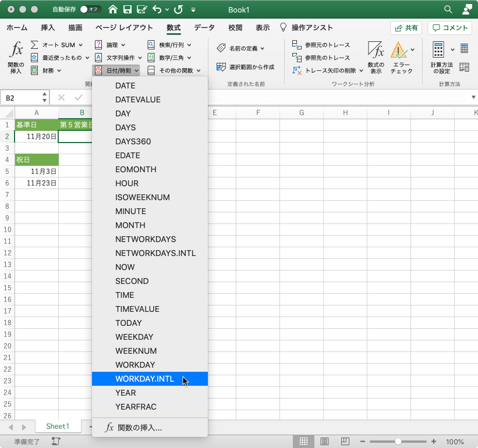478x448 pixels.
Task: Click Trace Dependents icon
Action: coord(296,58)
